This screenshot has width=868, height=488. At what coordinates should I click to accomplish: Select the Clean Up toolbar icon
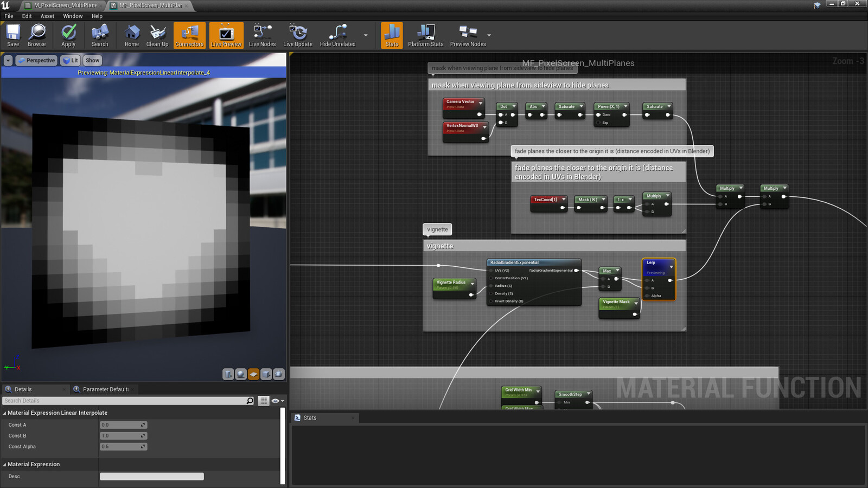tap(157, 35)
